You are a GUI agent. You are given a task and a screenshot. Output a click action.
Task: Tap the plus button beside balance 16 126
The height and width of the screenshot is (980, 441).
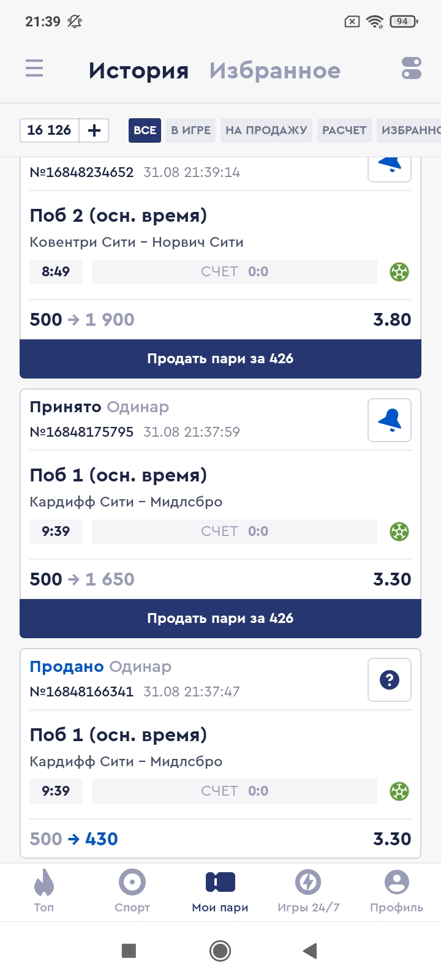point(94,130)
